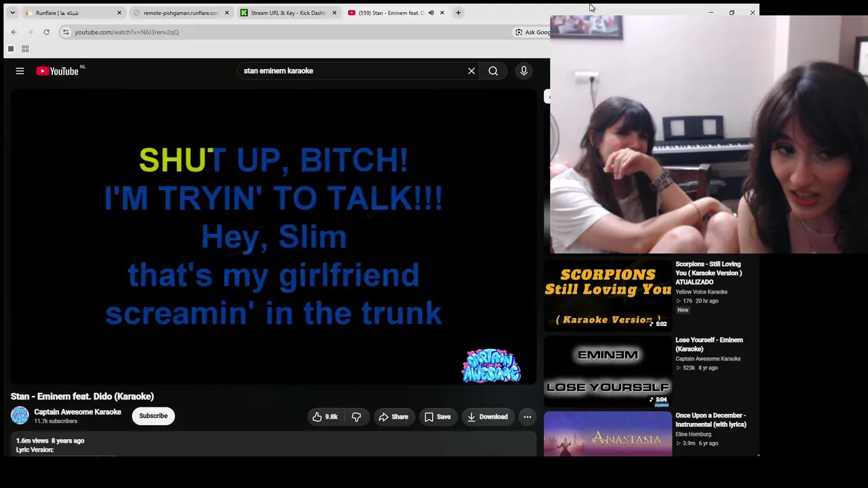The image size is (868, 488).
Task: Share the Stan karaoke video
Action: coord(393,417)
